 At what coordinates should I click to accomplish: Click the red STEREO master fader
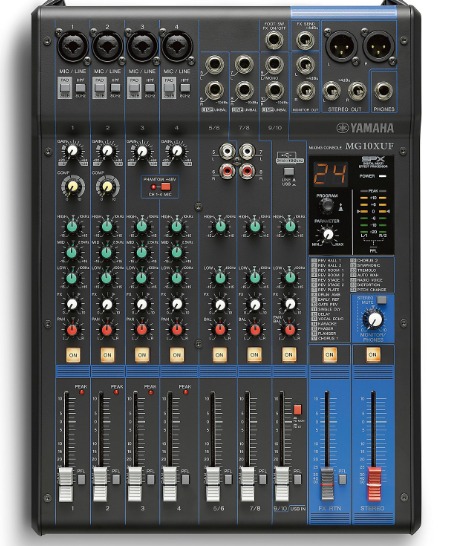[374, 484]
